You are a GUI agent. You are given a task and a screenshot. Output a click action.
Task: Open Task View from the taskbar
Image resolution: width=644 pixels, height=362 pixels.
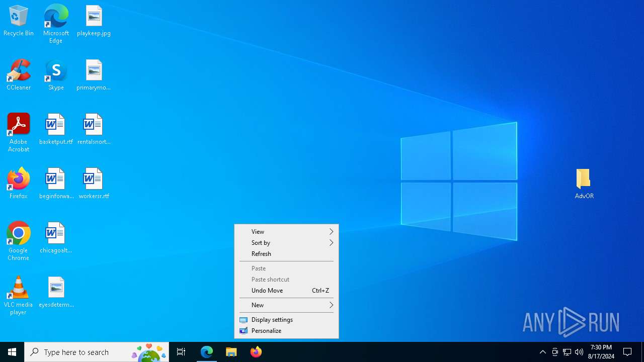181,352
